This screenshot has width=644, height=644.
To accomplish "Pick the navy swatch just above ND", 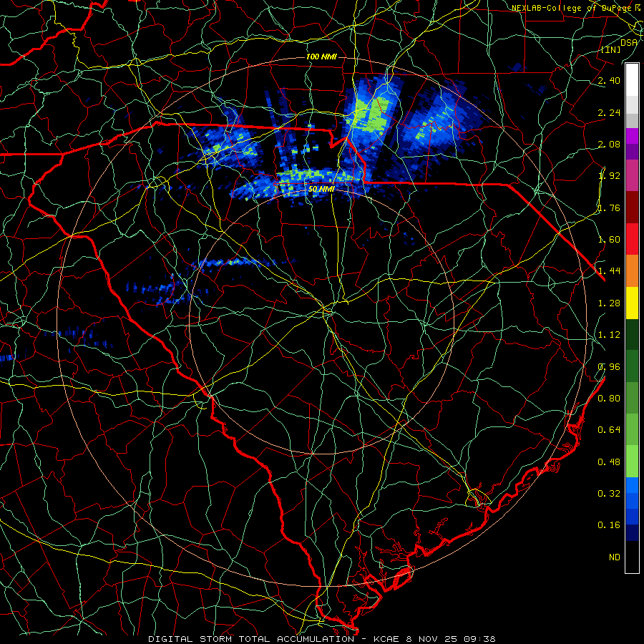I will click(632, 533).
